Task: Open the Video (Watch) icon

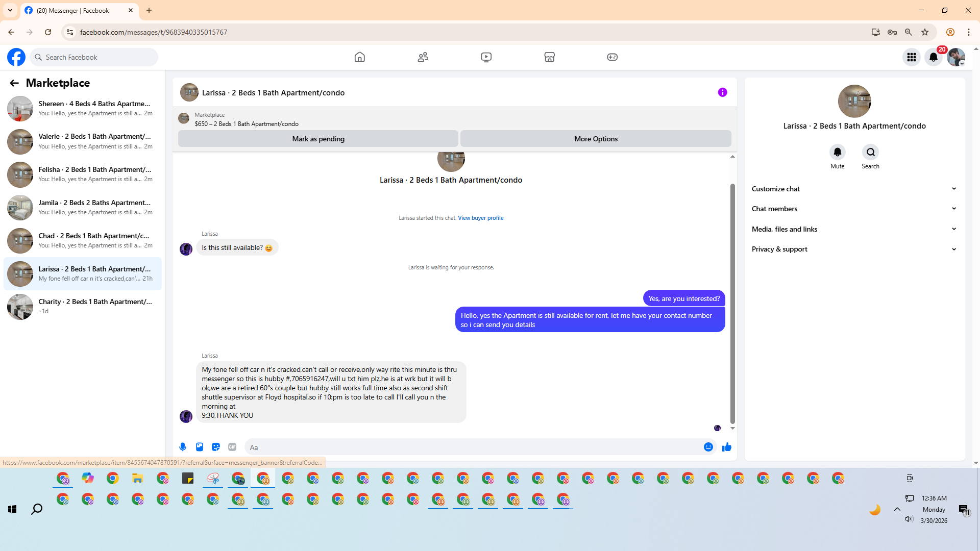Action: click(x=486, y=57)
